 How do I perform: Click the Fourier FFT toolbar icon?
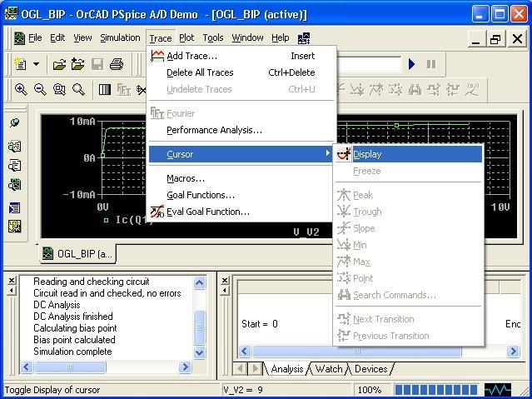point(124,90)
